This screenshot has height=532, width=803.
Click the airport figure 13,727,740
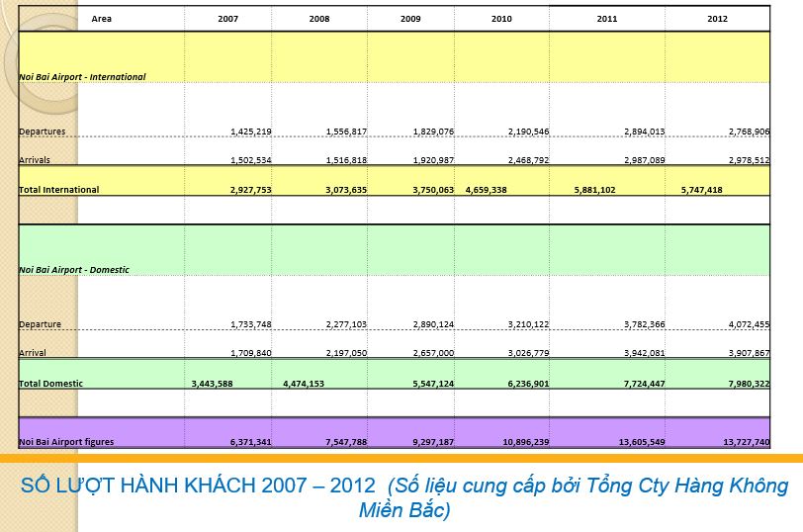point(747,442)
